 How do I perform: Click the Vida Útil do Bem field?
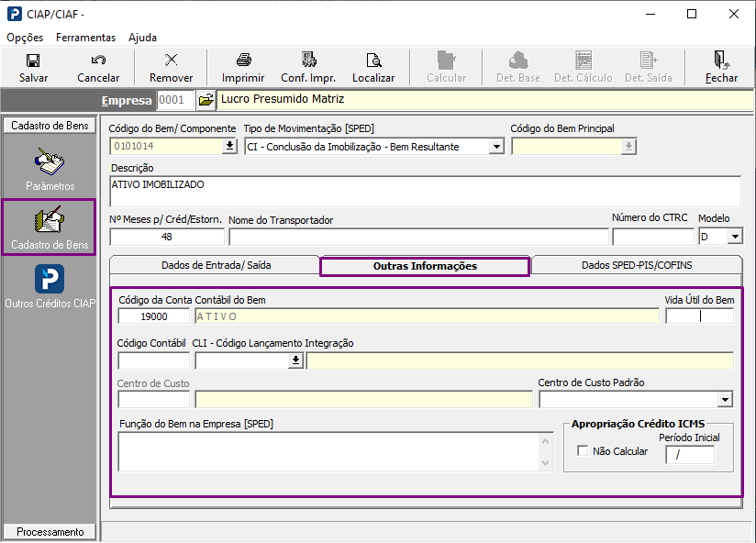coord(699,316)
